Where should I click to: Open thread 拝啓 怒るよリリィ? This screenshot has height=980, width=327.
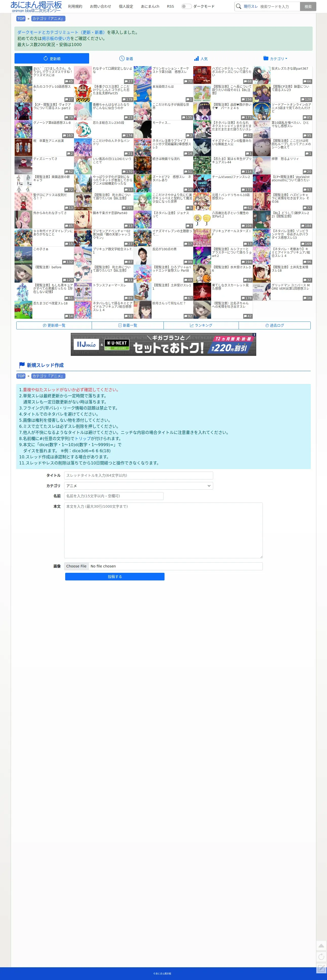tap(285, 159)
